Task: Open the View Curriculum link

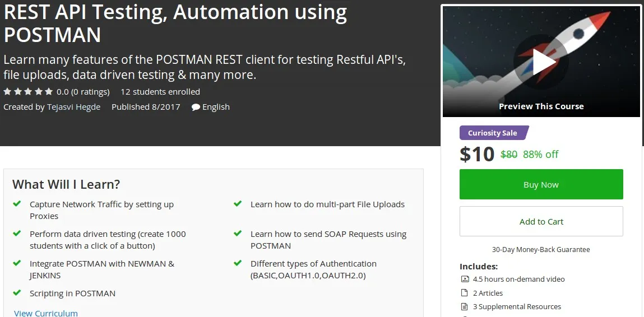Action: (x=46, y=313)
